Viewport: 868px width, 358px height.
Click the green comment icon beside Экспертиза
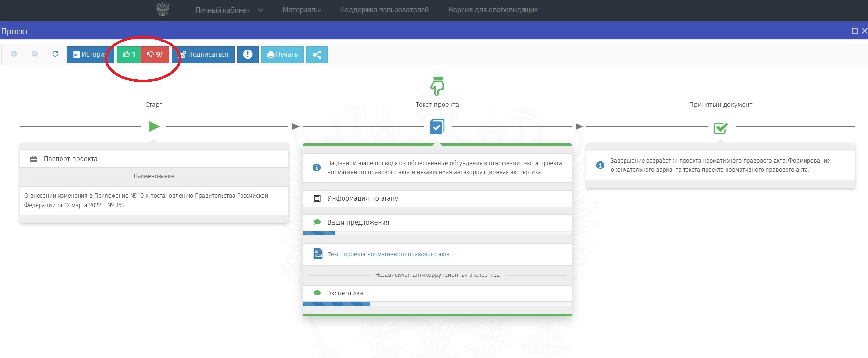coord(317,293)
